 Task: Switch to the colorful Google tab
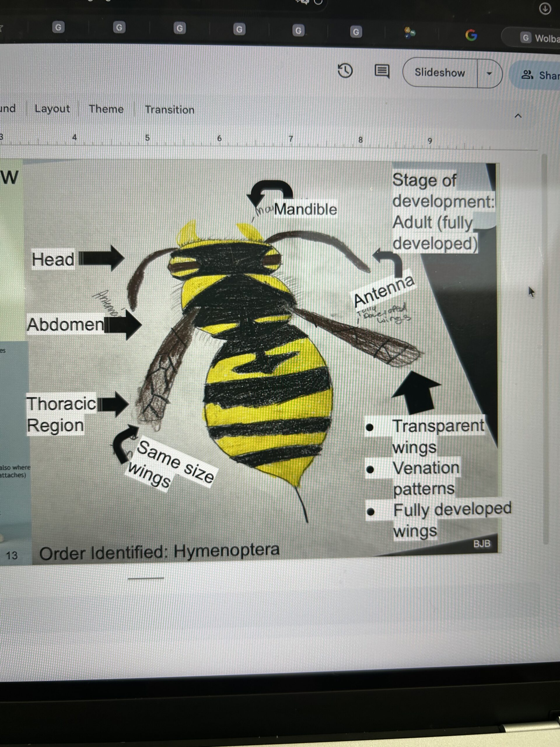point(471,35)
